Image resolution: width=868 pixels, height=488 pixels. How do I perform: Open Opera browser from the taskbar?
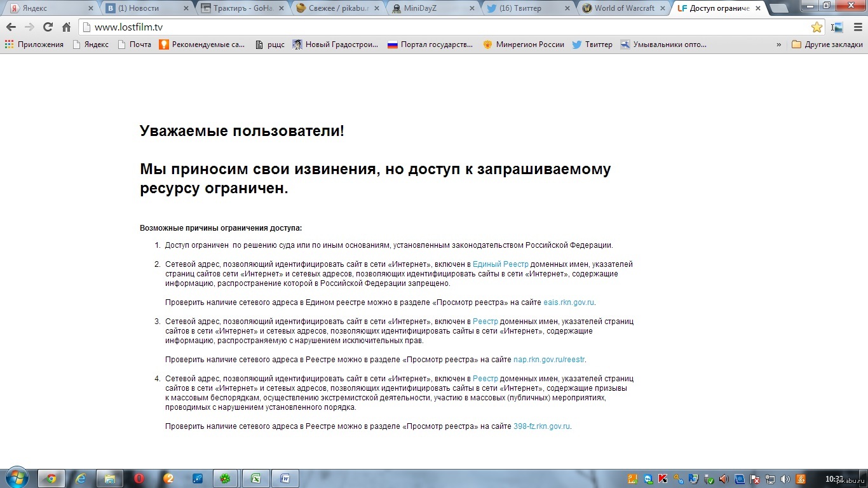pos(139,478)
